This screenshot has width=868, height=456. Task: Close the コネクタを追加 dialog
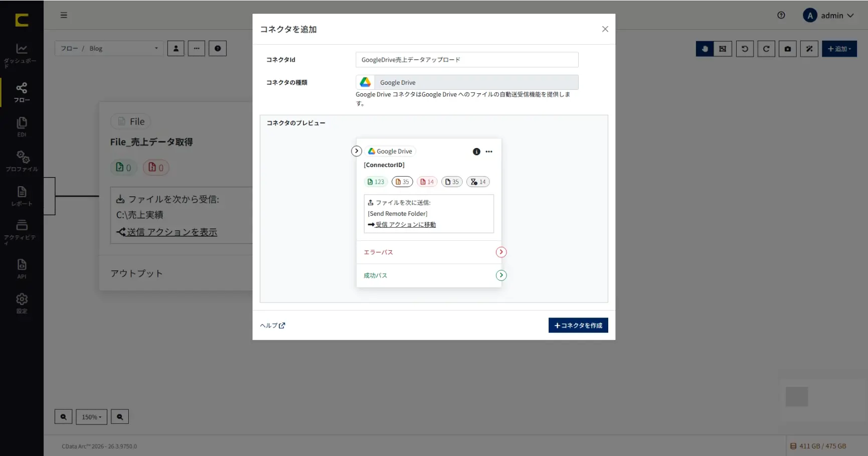click(x=605, y=29)
